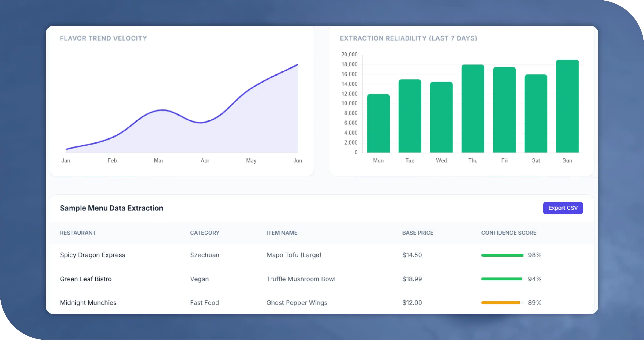Click the Truffle Mushroom Bowl item name

pyautogui.click(x=301, y=279)
